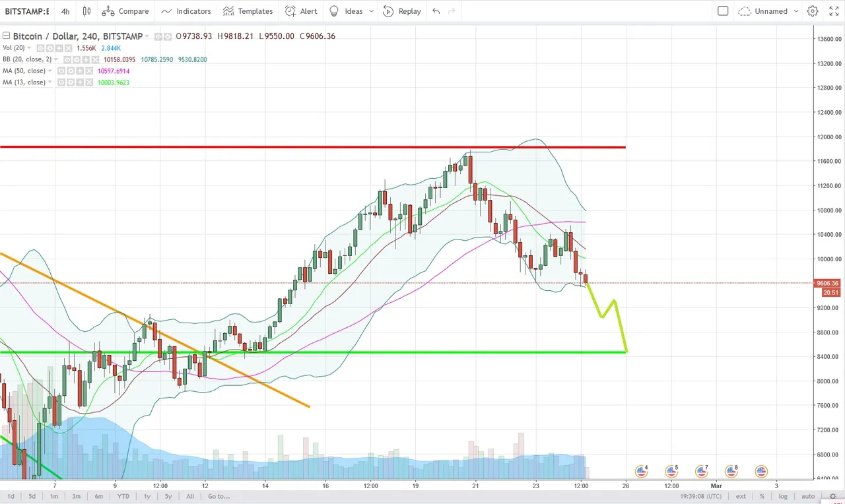Toggle auto scale
Viewport: 845px width, 504px height.
(808, 496)
